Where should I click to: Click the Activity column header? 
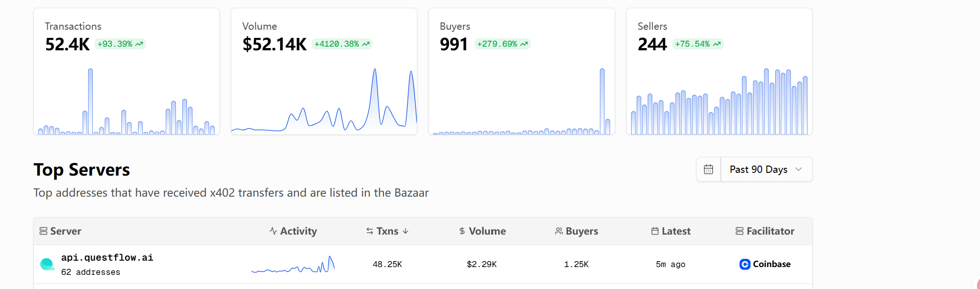pyautogui.click(x=293, y=231)
